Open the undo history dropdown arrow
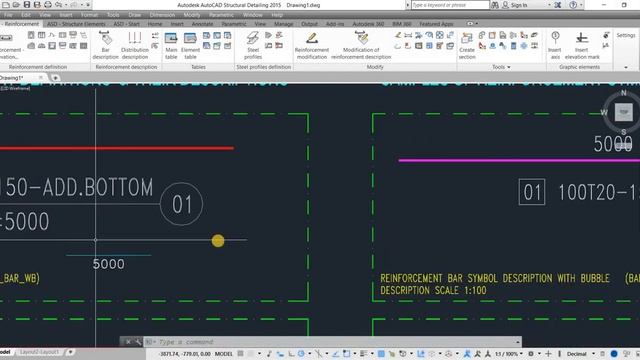640x360 pixels. pyautogui.click(x=66, y=5)
